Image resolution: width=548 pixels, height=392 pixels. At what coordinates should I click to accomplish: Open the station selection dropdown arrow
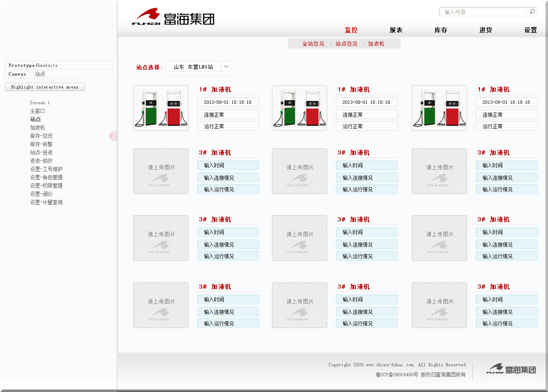click(x=226, y=67)
